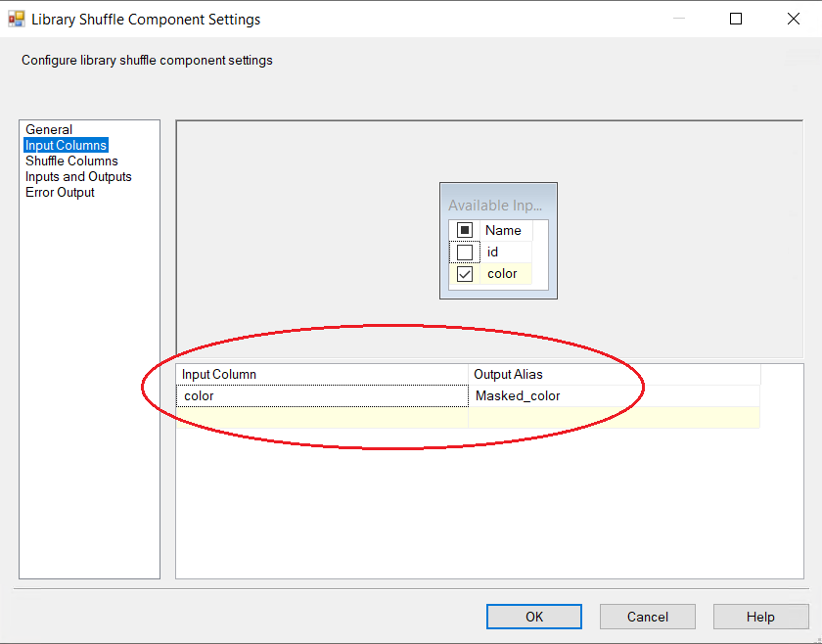Viewport: 822px width, 644px height.
Task: Open the General settings page
Action: click(49, 129)
